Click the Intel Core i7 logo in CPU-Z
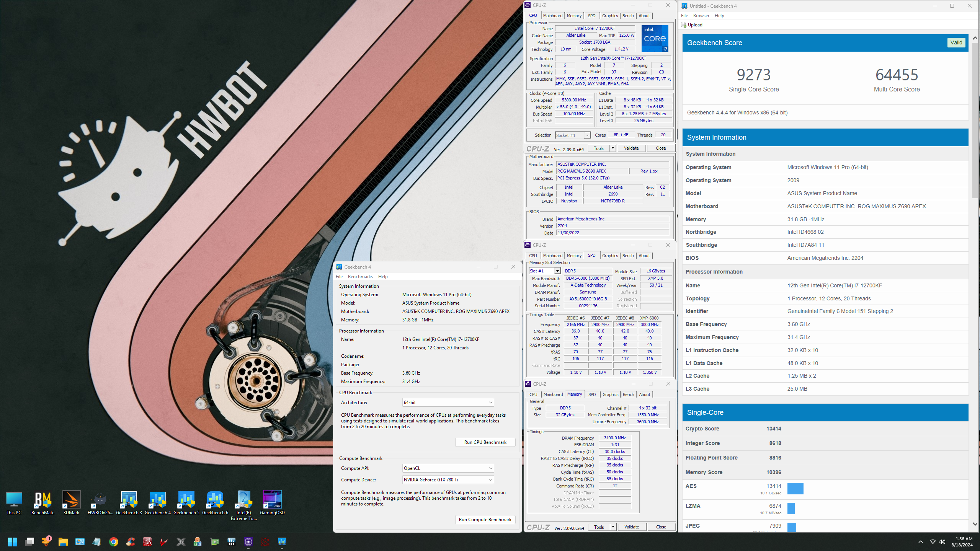This screenshot has width=980, height=551. (655, 38)
